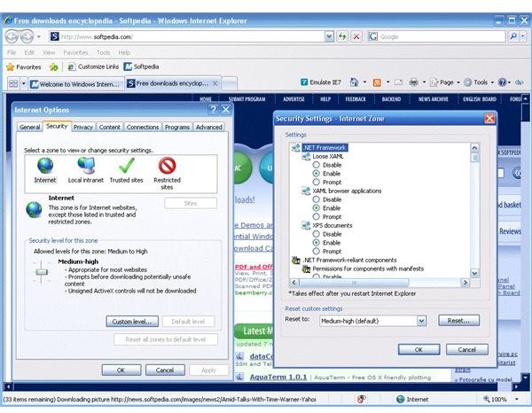Click Cancel in Security Settings dialog
This screenshot has width=532, height=413.
point(467,349)
